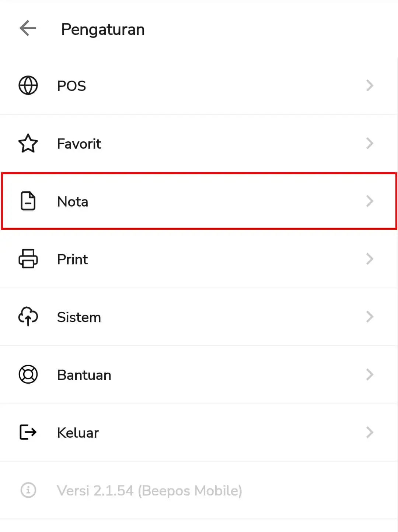Expand the Print chevron arrow
Screen dimensions: 398x532
pyautogui.click(x=370, y=259)
